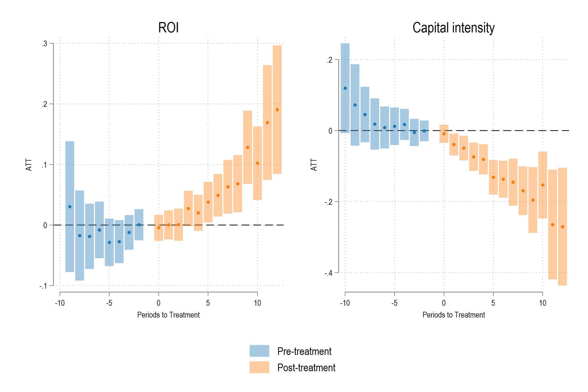Click the highest orange dot in ROI chart
Screen dimensions: 588x392
click(277, 110)
